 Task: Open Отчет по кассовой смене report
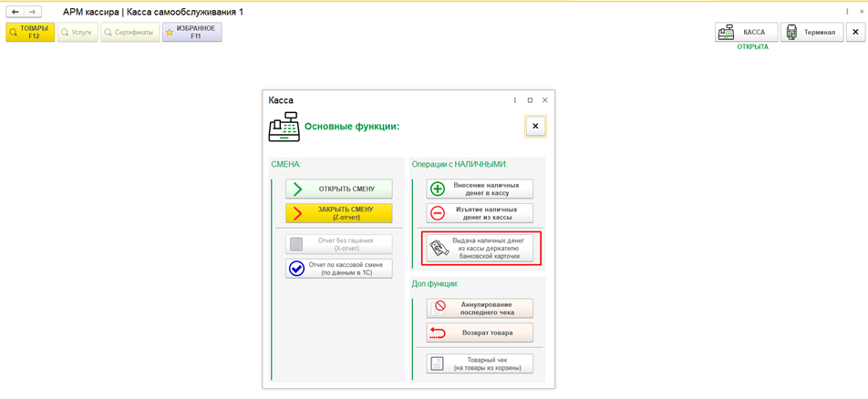[x=339, y=269]
